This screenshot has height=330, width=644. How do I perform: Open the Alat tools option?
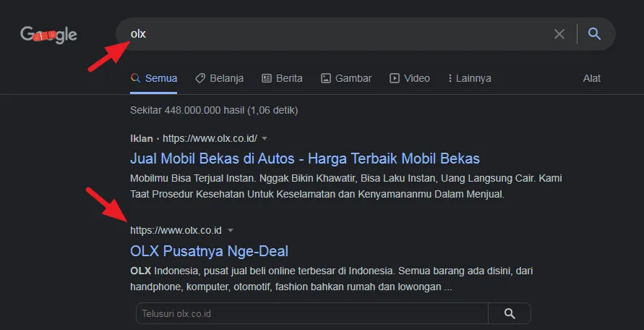592,78
